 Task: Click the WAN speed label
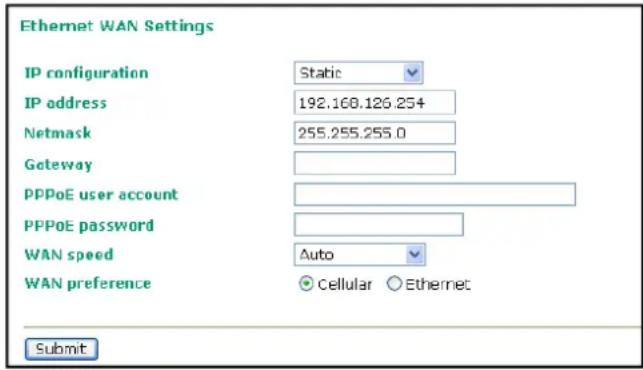(69, 255)
